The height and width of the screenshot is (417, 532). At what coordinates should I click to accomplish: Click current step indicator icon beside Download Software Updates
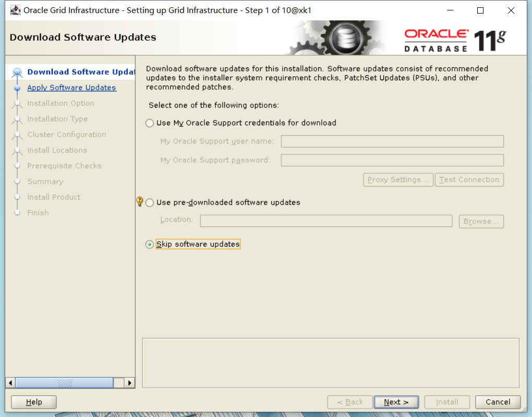(x=17, y=73)
